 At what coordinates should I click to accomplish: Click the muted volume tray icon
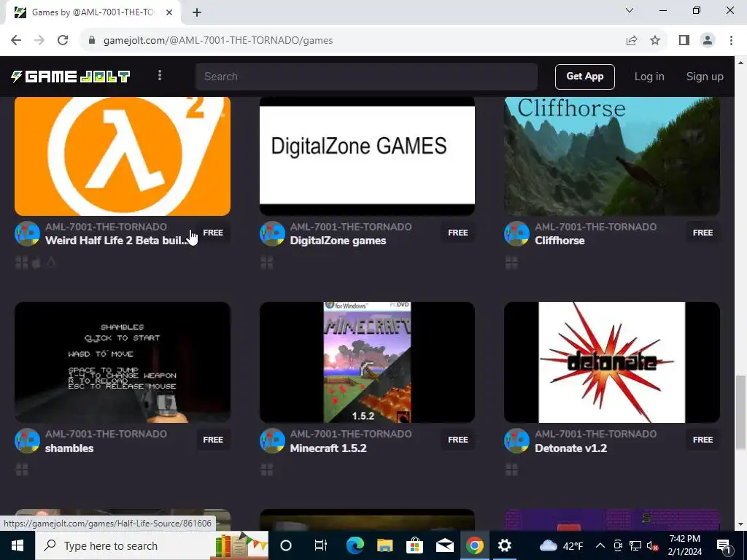652,545
